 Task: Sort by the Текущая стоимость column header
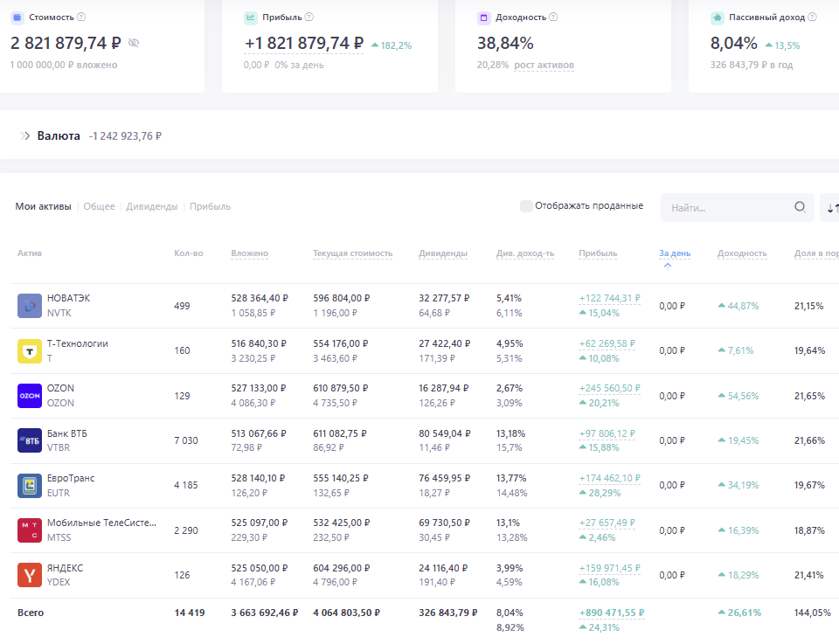(x=352, y=253)
